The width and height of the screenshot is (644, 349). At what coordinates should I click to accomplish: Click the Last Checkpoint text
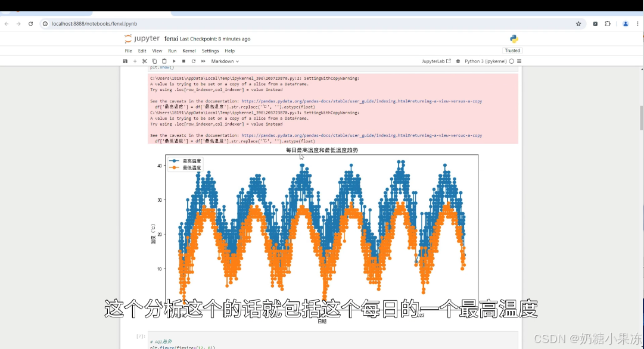pos(215,39)
